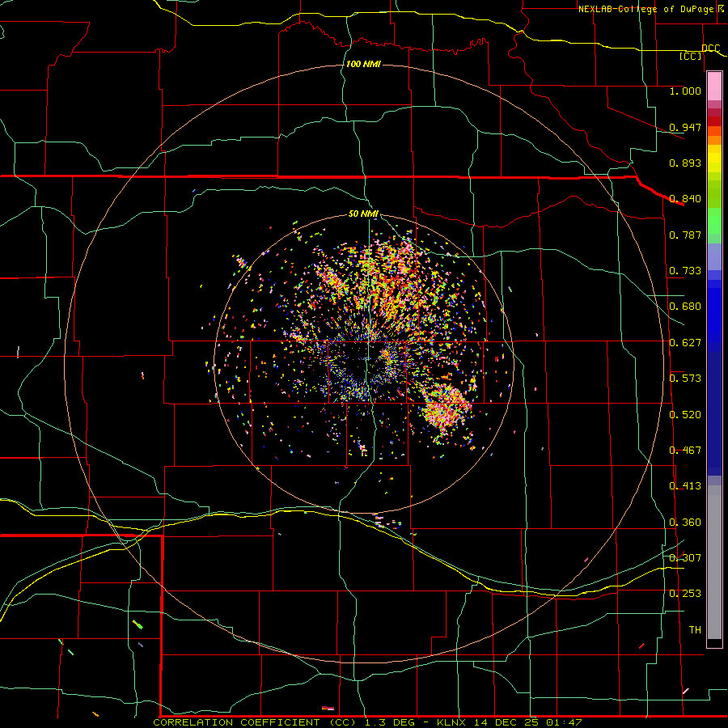Pick the light pink top color bar segment
Image resolution: width=728 pixels, height=728 pixels.
coord(714,87)
